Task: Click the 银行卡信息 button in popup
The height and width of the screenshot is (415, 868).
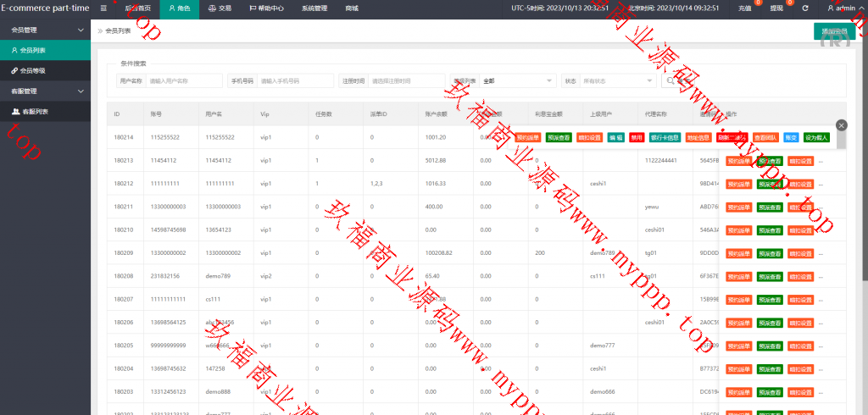Action: [x=665, y=137]
